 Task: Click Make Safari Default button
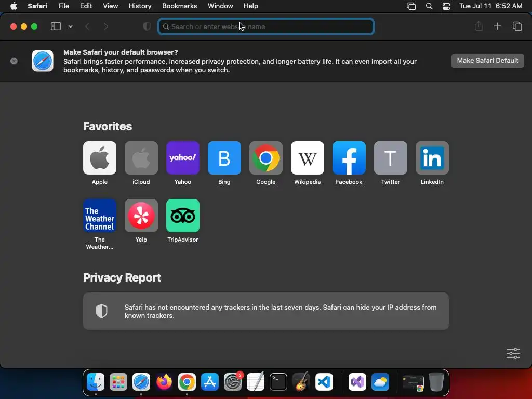tap(487, 60)
